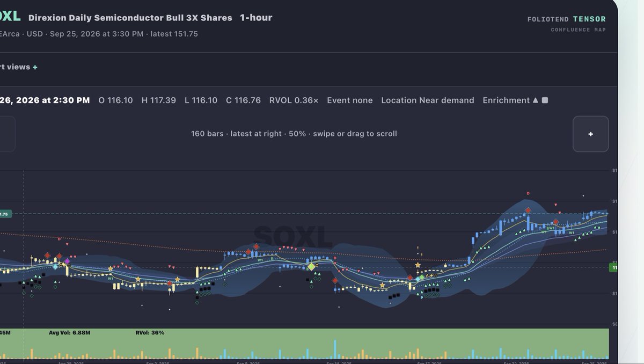Click the plus zoom button above the chart
Screen dimensions: 644x364
tap(590, 134)
